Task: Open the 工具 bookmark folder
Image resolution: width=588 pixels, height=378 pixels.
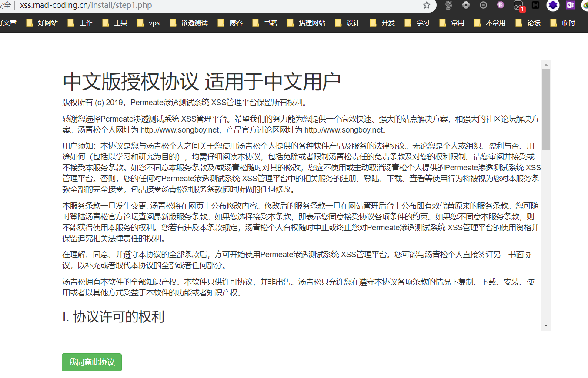Action: click(115, 23)
